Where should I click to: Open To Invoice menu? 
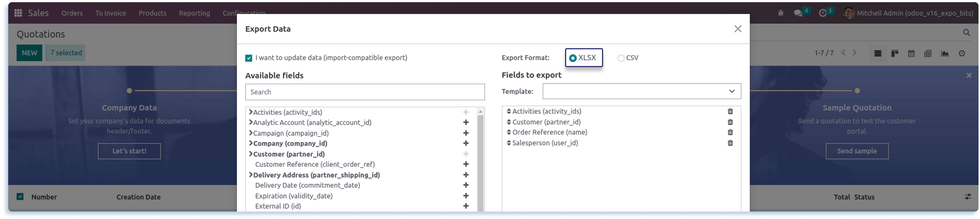111,13
